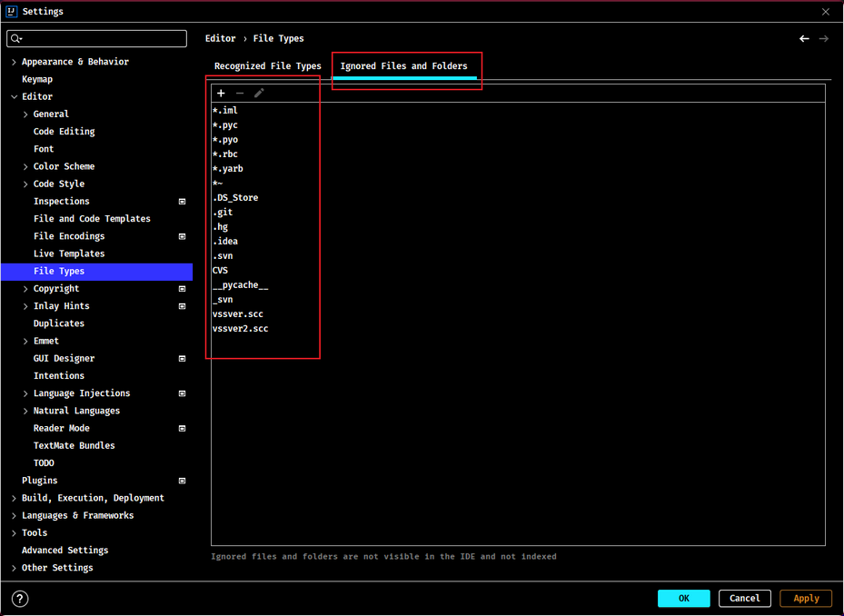Expand the Color Scheme subsection

tap(25, 167)
